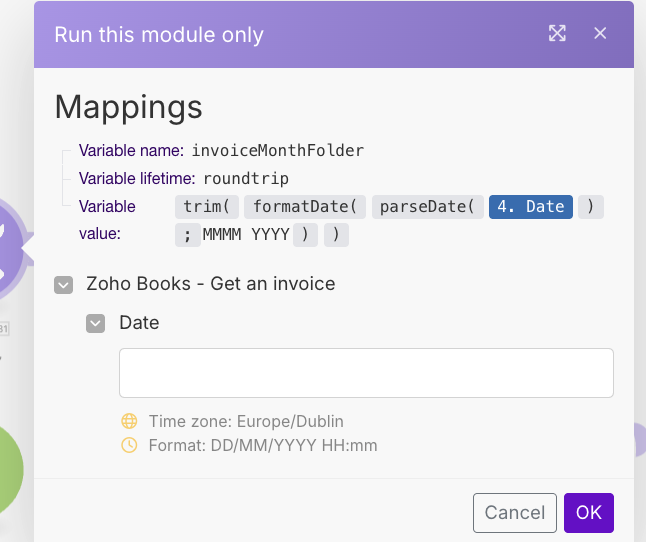The height and width of the screenshot is (542, 646).
Task: Click the clock format icon
Action: (129, 445)
